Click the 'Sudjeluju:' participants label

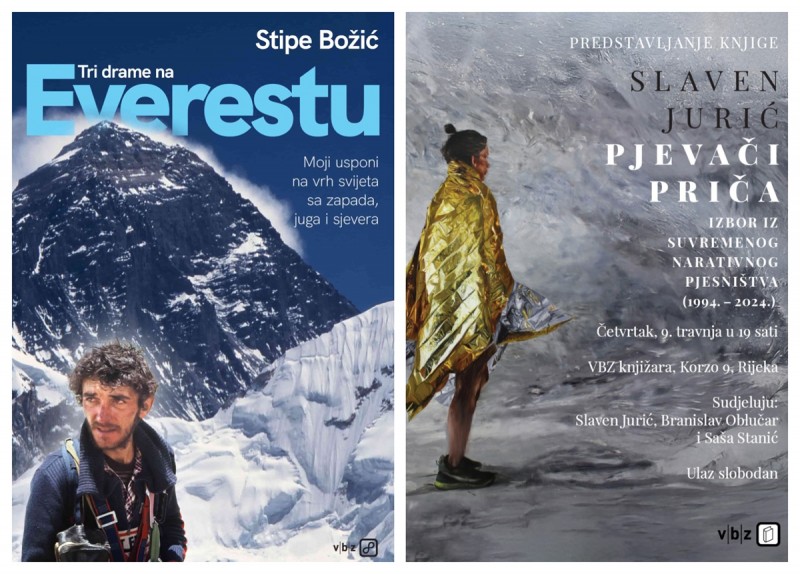(x=745, y=403)
